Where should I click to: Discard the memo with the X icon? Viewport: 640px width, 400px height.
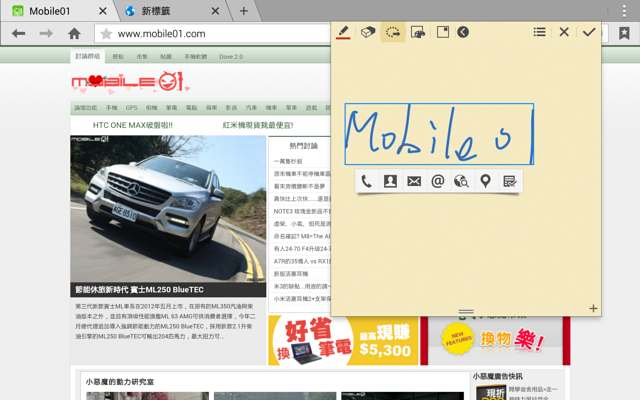point(564,32)
